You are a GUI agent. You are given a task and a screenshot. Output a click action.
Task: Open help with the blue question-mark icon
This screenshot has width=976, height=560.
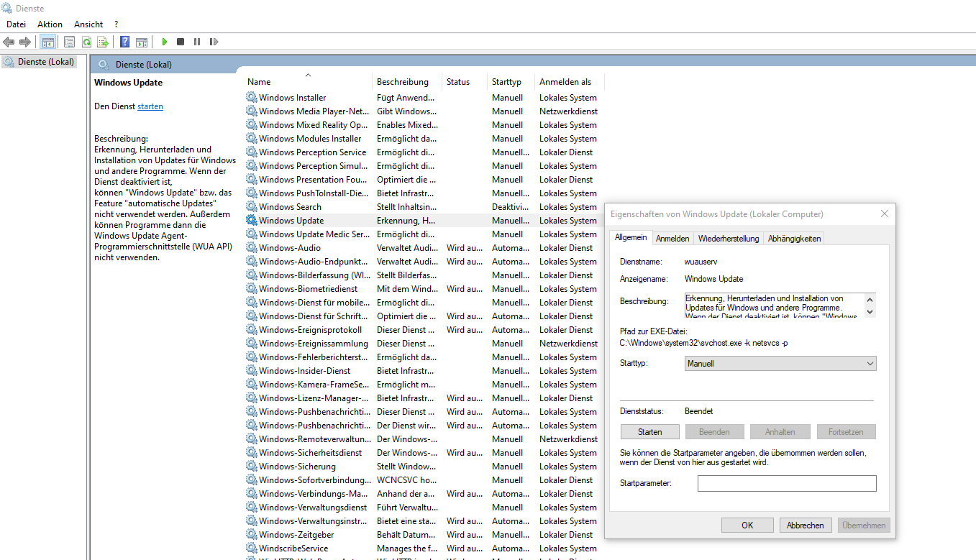coord(125,42)
